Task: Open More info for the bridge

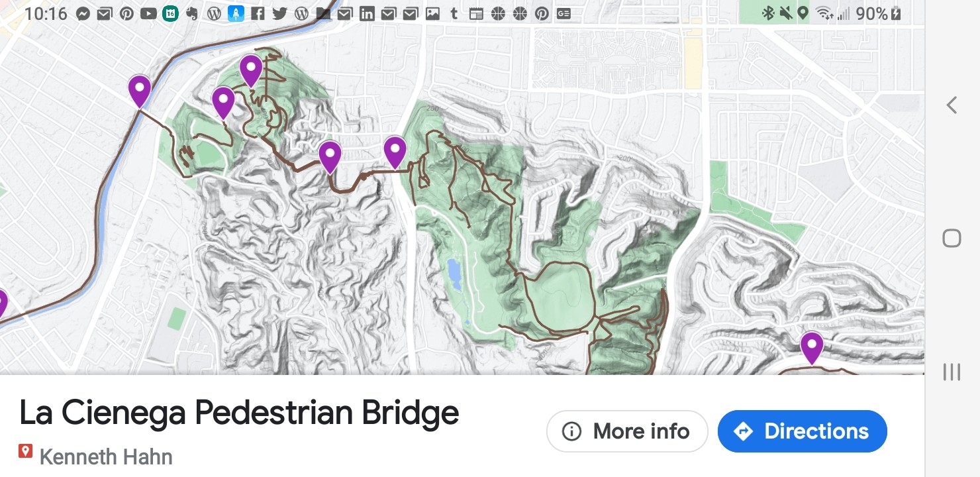Action: (627, 431)
